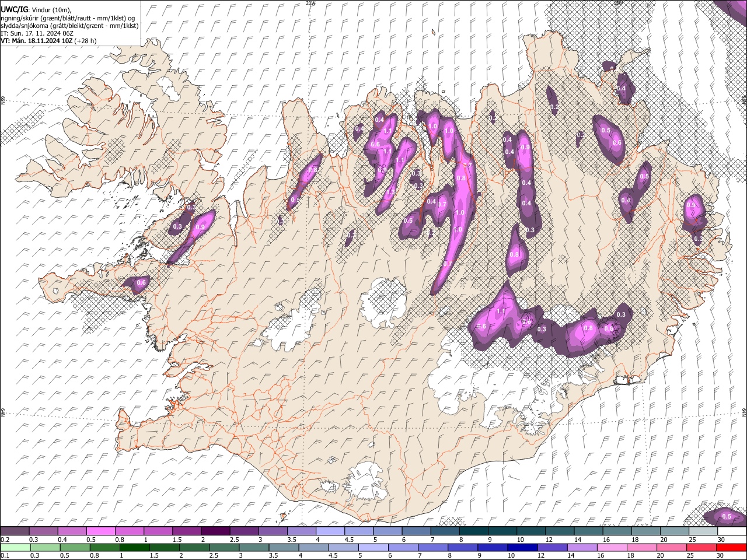
Task: Select bright pink snow swatch between 0.5 and 0.8
Action: (x=101, y=531)
